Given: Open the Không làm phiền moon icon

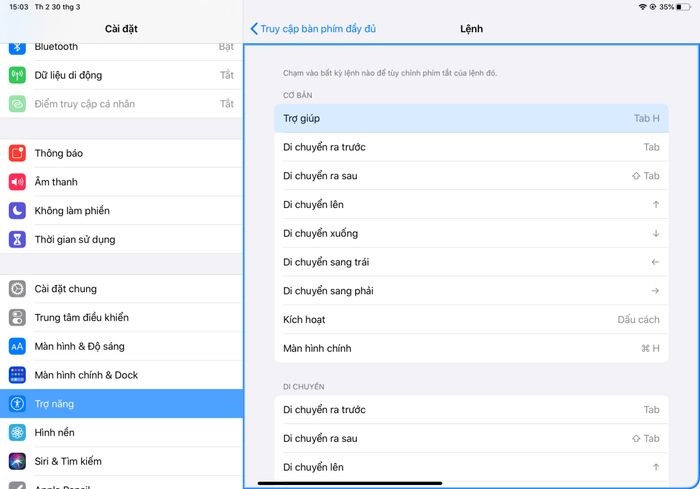Looking at the screenshot, I should tap(17, 210).
